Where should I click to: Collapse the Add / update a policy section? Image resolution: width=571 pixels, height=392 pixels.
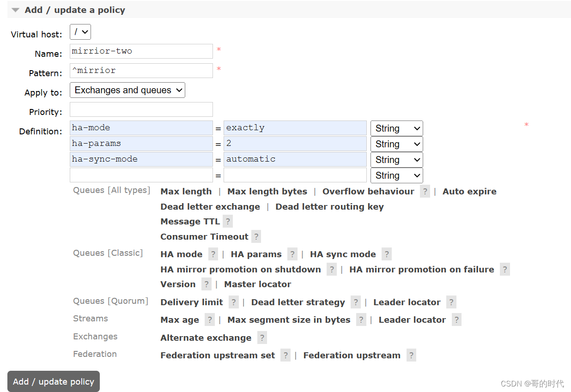coord(16,10)
